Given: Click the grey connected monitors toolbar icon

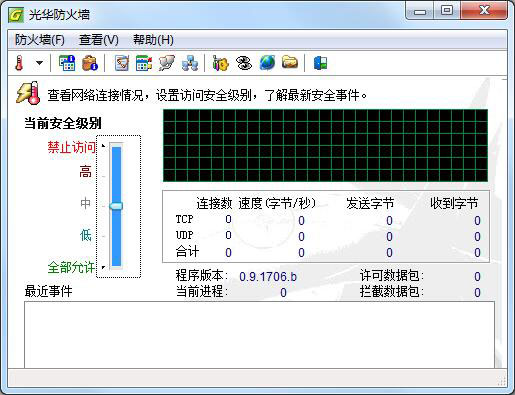Looking at the screenshot, I should click(166, 63).
